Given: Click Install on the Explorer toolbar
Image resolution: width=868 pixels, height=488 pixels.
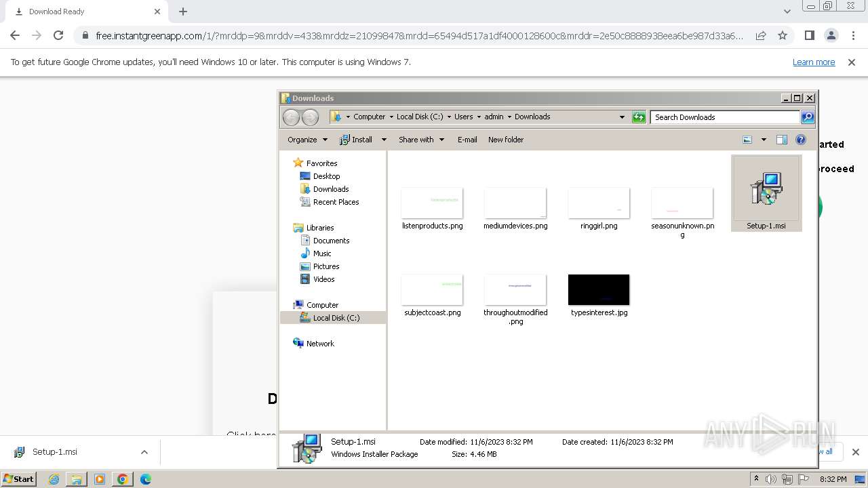Looking at the screenshot, I should (356, 140).
